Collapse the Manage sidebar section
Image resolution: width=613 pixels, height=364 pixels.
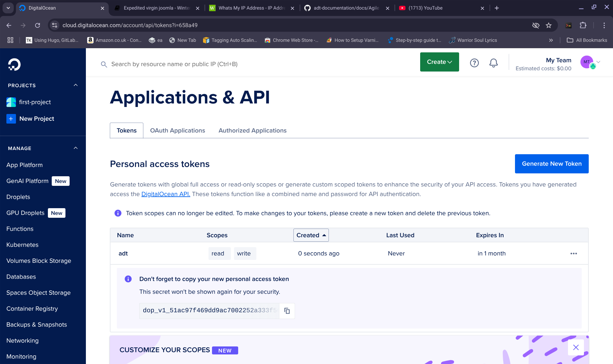[76, 148]
